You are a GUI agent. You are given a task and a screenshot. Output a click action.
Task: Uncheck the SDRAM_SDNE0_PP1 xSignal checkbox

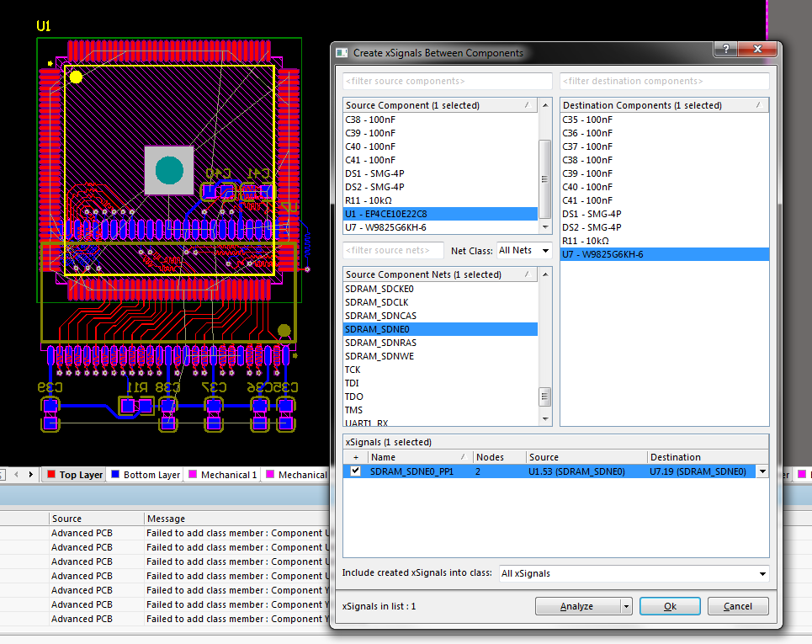point(354,471)
